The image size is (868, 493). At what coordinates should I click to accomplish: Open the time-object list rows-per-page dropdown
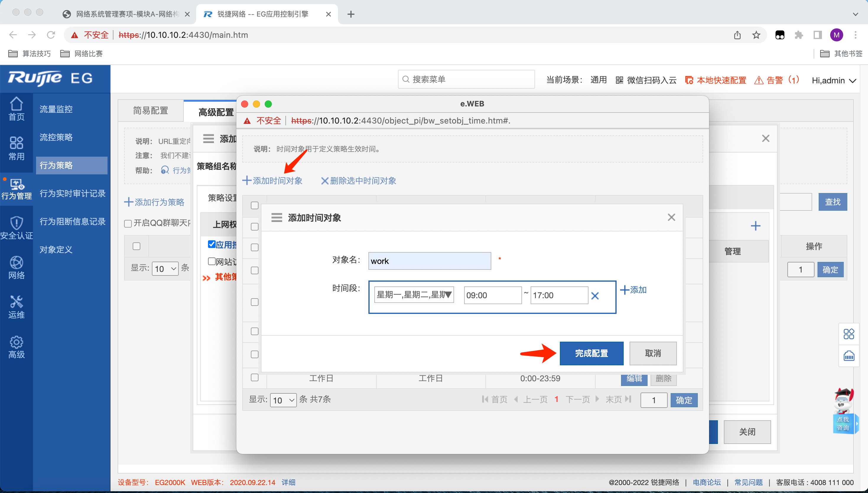[x=283, y=400]
